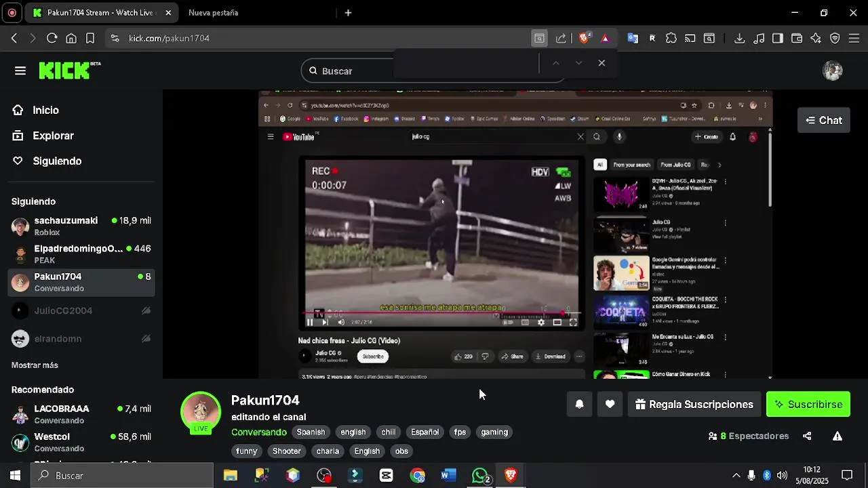Image resolution: width=868 pixels, height=488 pixels.
Task: Close the Pakun1704 Stream tab
Action: 168,12
